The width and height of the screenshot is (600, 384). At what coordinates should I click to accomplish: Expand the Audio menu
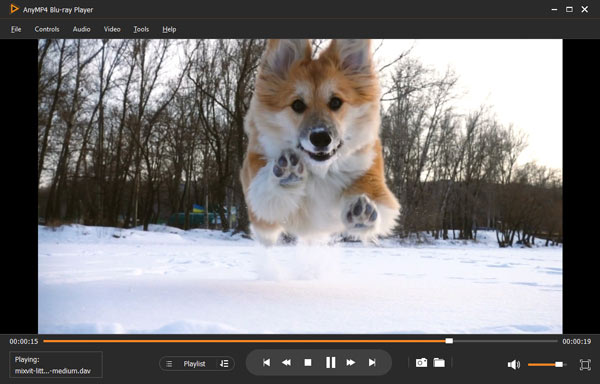pyautogui.click(x=82, y=29)
